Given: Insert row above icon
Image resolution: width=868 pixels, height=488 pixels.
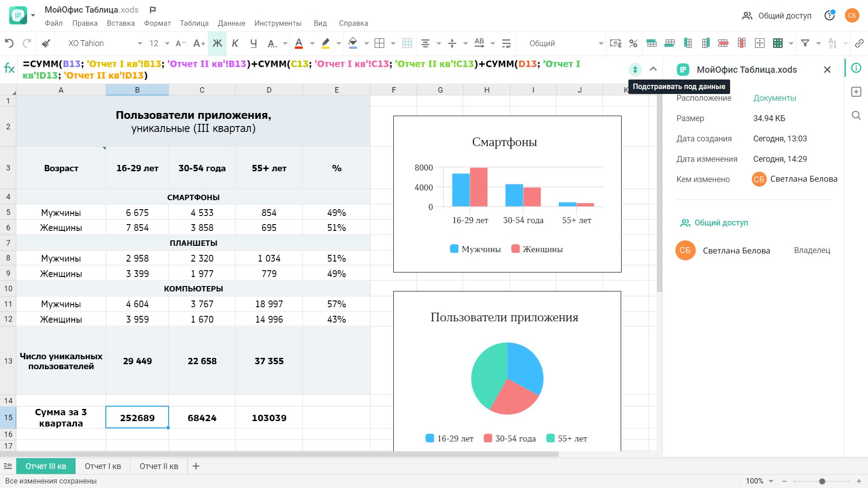Looking at the screenshot, I should (651, 43).
